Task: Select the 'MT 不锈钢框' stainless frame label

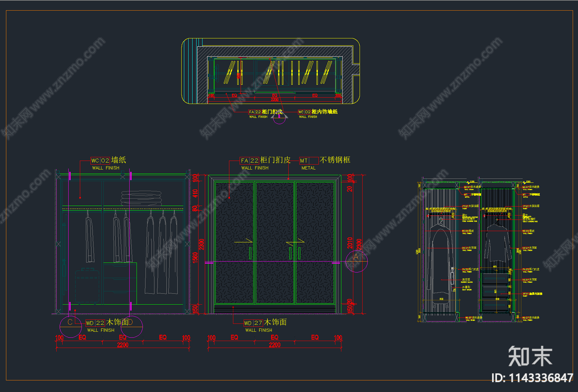Action: (325, 160)
